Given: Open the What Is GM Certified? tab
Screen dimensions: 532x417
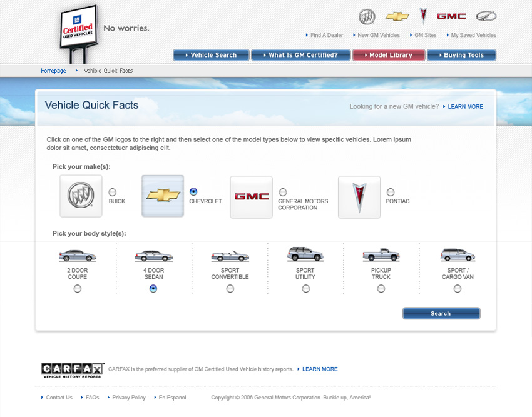Looking at the screenshot, I should pos(300,55).
